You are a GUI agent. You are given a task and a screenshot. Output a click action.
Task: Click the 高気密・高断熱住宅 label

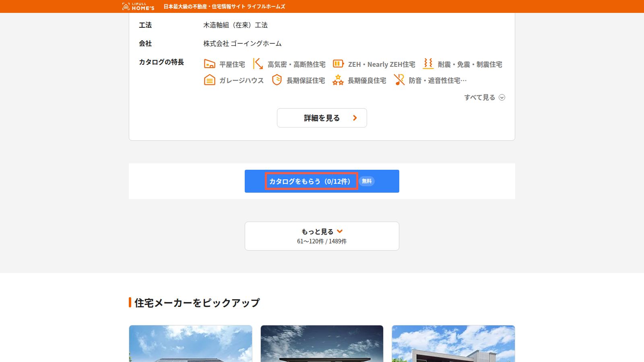click(297, 64)
